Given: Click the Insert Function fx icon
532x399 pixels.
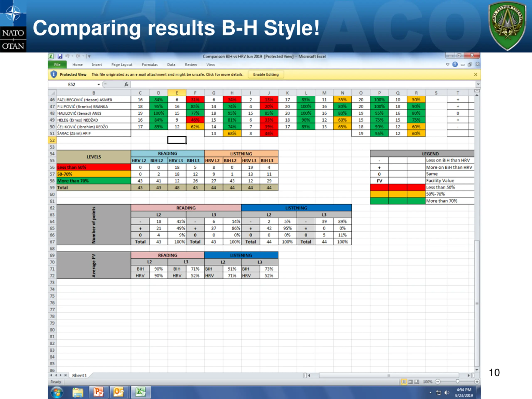Looking at the screenshot, I should (126, 84).
